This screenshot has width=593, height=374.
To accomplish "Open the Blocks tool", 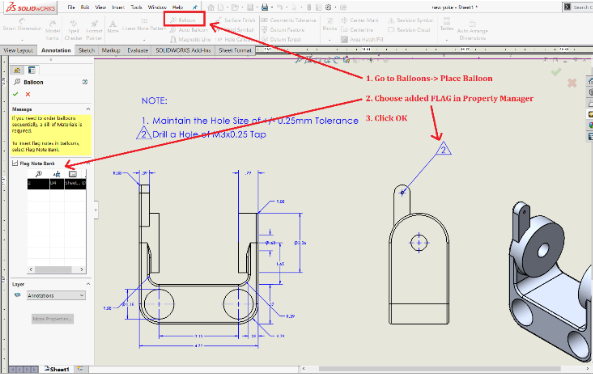I will pos(329,24).
